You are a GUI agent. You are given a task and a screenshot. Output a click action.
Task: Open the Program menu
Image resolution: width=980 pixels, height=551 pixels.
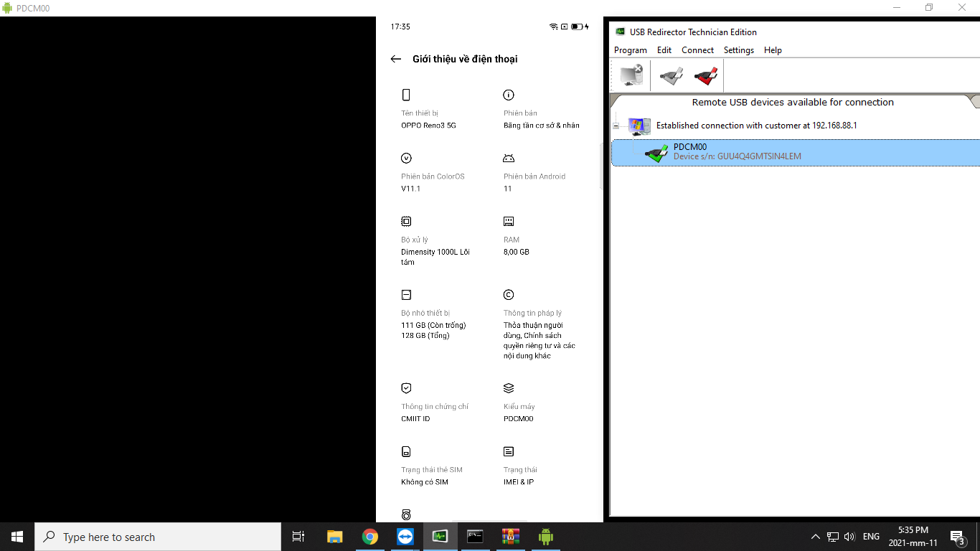click(x=631, y=50)
